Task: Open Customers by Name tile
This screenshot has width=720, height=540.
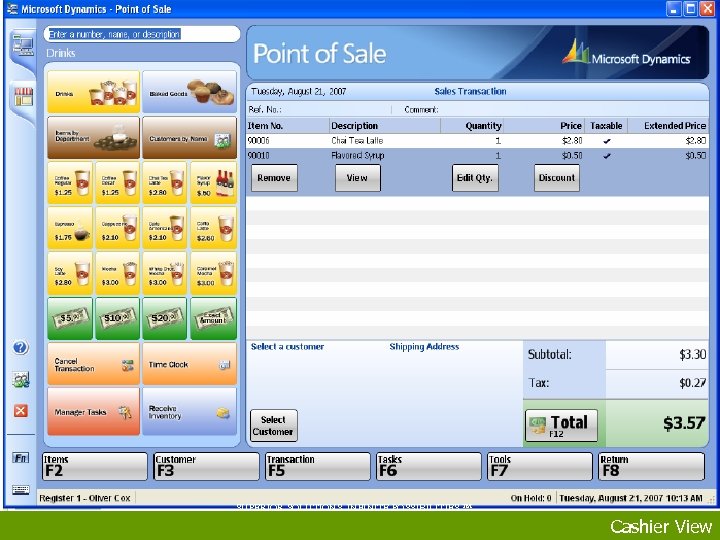Action: point(189,137)
